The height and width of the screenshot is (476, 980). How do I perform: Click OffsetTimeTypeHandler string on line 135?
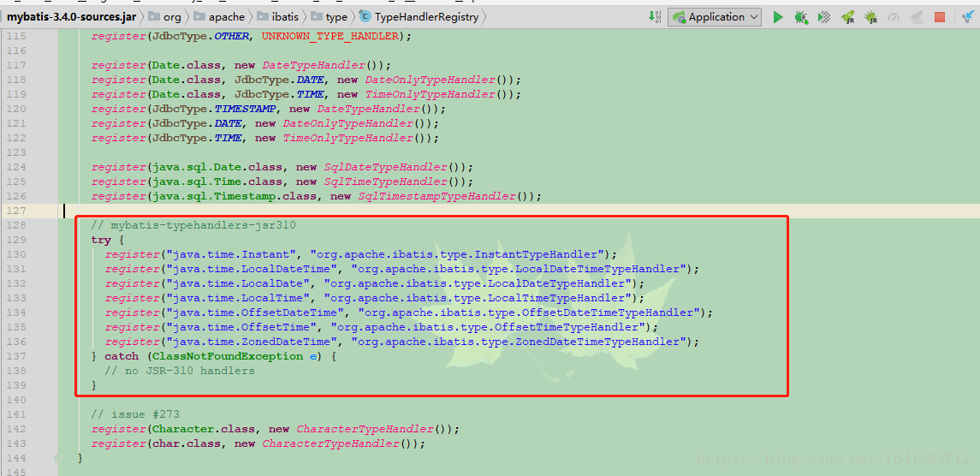point(488,327)
